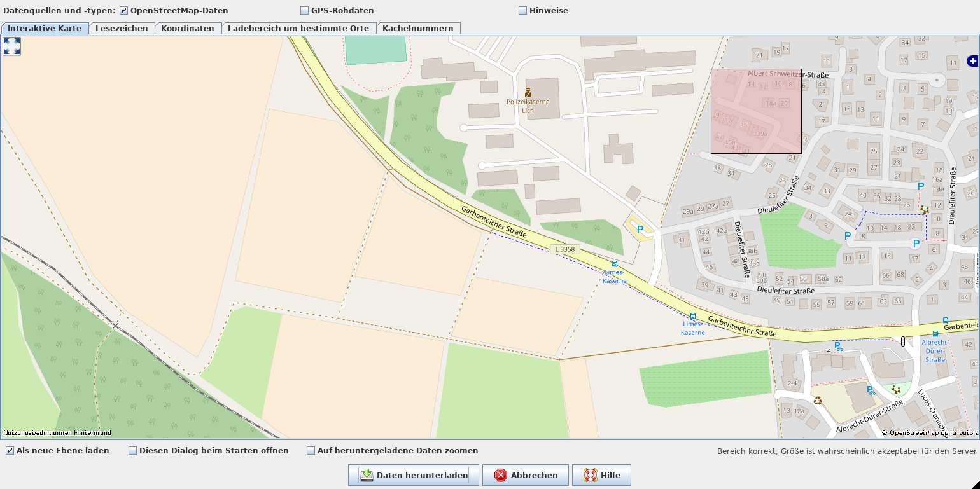Open the Koordinaten tab
This screenshot has width=980, height=489.
click(x=187, y=29)
